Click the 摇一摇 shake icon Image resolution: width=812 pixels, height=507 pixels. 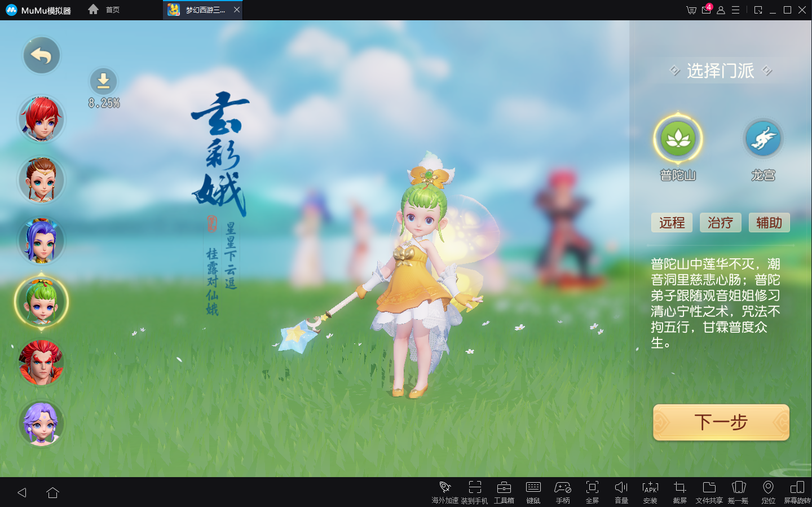739,492
